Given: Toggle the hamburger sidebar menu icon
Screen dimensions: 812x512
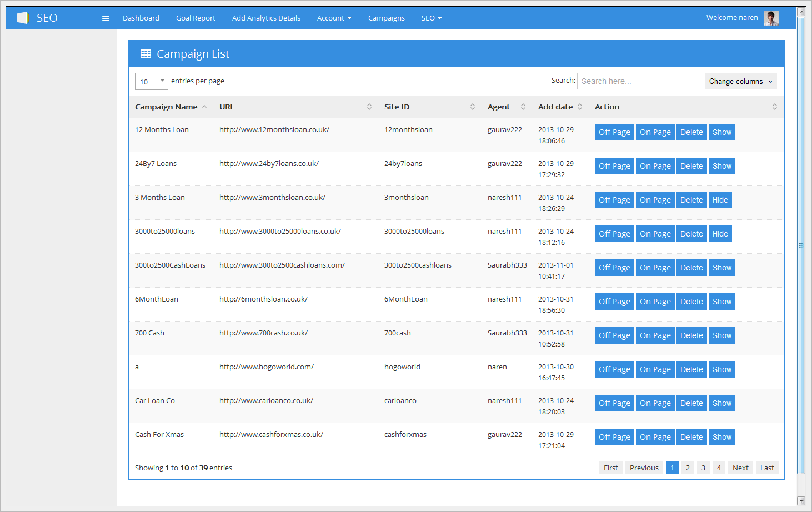Looking at the screenshot, I should pyautogui.click(x=106, y=18).
